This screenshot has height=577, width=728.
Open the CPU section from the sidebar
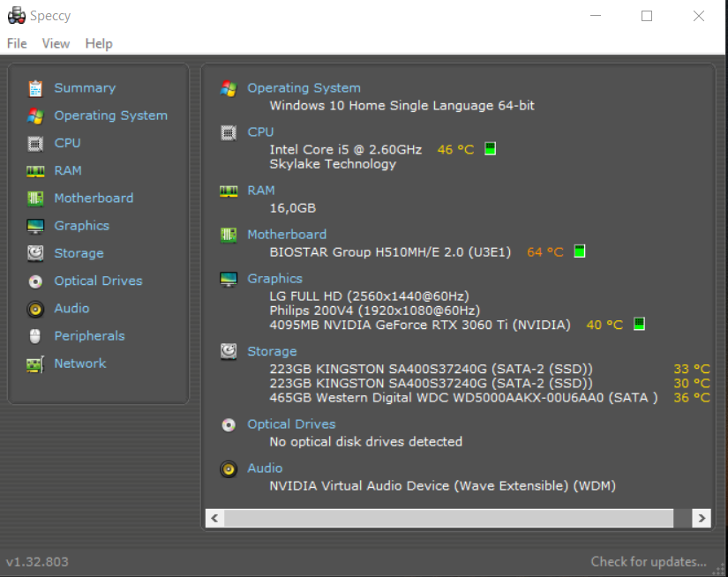(67, 143)
